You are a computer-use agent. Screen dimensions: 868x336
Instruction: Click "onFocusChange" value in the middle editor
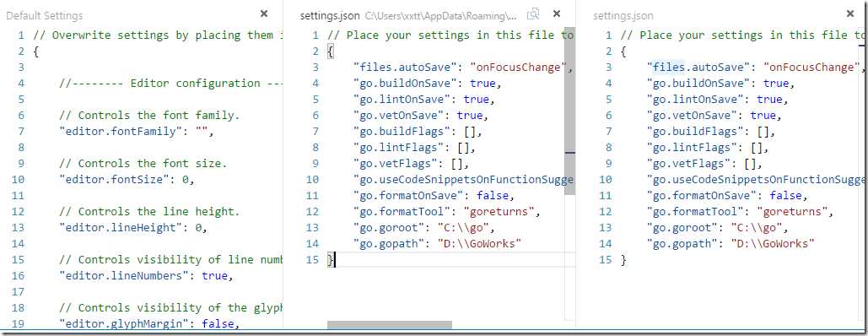pos(519,68)
